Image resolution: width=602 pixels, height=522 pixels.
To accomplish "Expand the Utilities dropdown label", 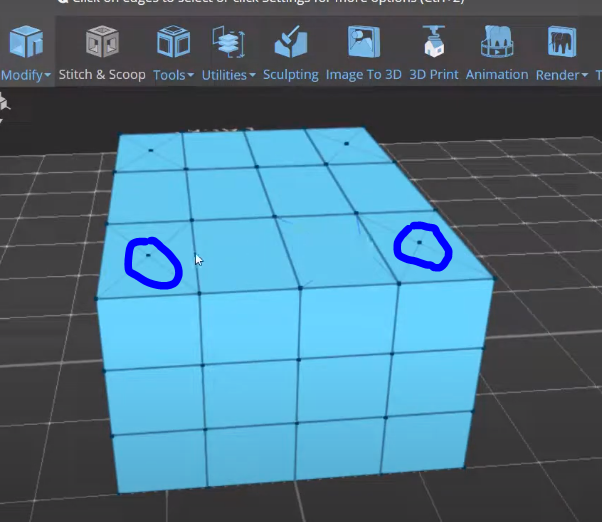I will [x=229, y=75].
